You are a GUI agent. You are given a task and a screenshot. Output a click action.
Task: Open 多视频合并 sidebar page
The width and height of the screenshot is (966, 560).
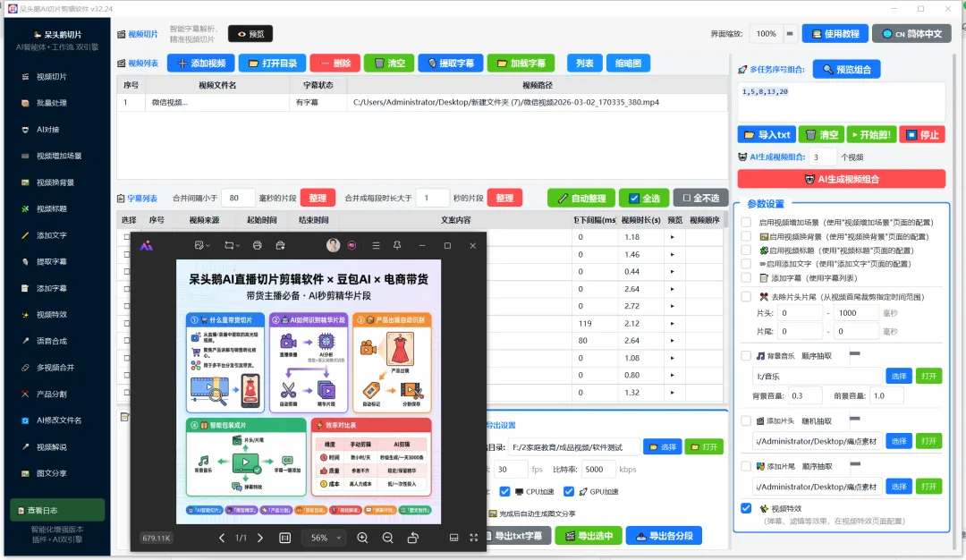pos(55,367)
